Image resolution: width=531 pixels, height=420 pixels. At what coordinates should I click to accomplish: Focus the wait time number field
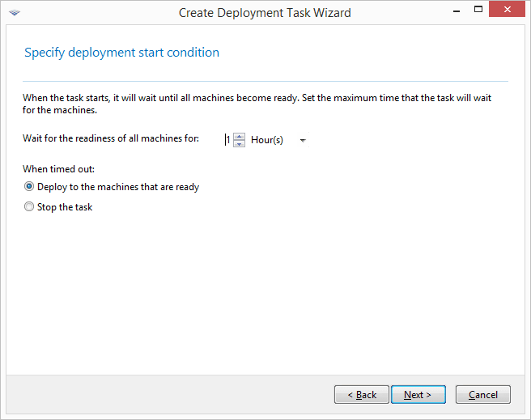pos(228,140)
